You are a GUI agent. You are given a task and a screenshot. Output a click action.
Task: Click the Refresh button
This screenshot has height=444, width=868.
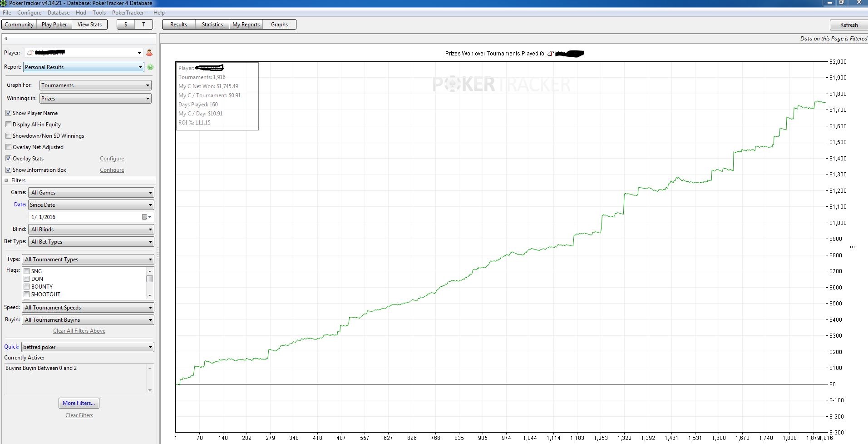coord(848,25)
